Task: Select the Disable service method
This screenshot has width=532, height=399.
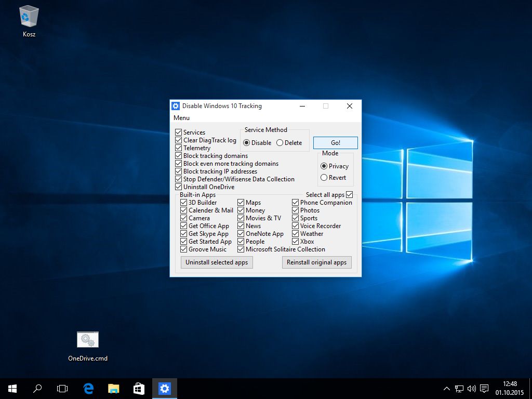Action: (247, 143)
